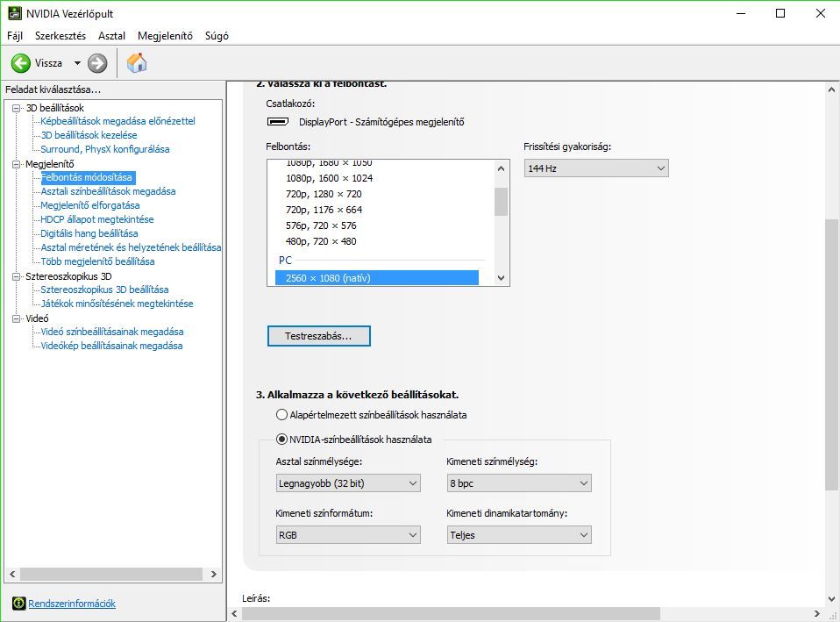Click the green Vissza back arrow icon
Image resolution: width=840 pixels, height=622 pixels.
[x=21, y=63]
